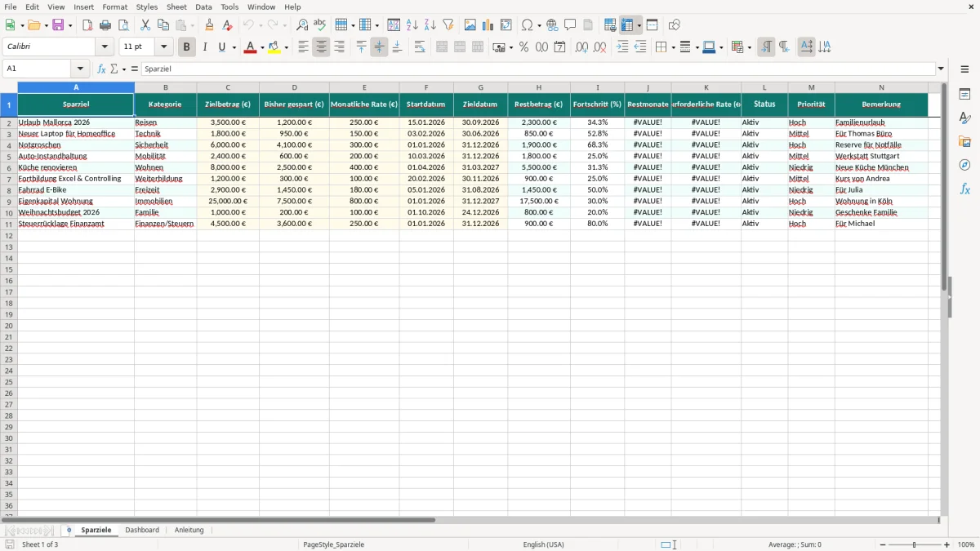Sort descending Z to A
The width and height of the screenshot is (980, 551).
point(430,25)
